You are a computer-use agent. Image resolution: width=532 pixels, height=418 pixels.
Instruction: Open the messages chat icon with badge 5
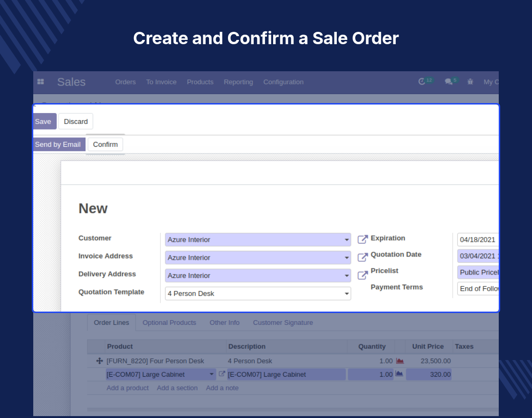[x=452, y=81]
